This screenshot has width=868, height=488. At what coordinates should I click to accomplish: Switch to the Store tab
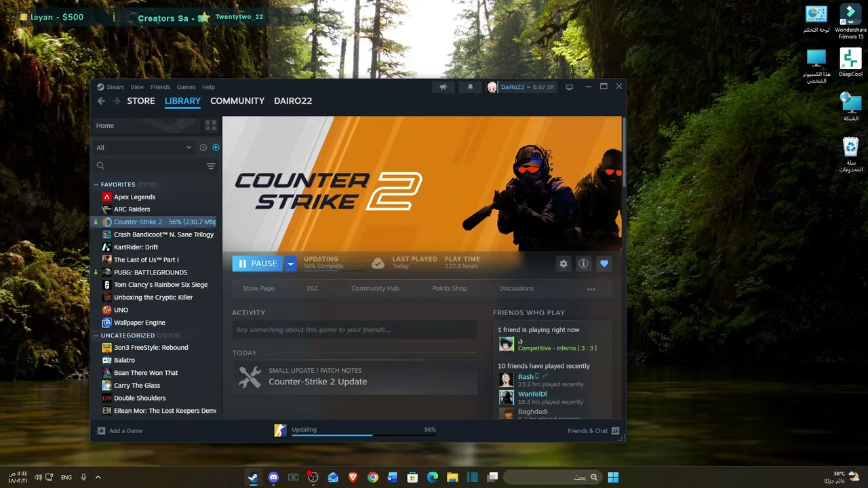click(x=141, y=101)
